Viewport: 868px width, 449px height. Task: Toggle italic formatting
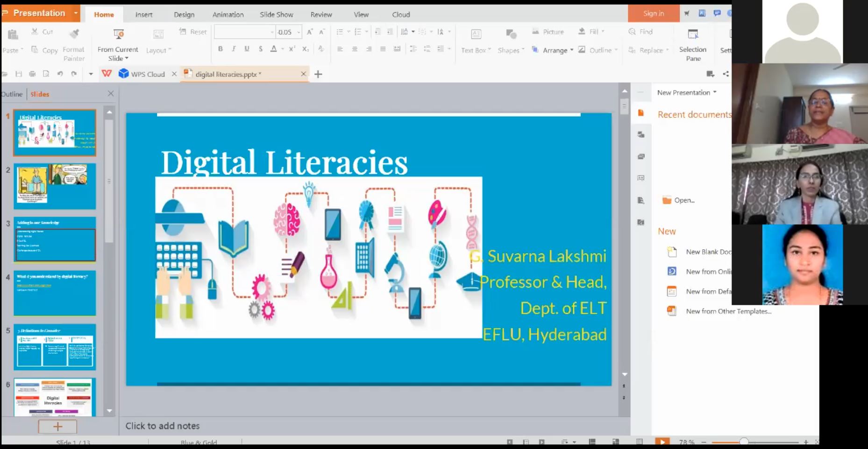[x=234, y=49]
